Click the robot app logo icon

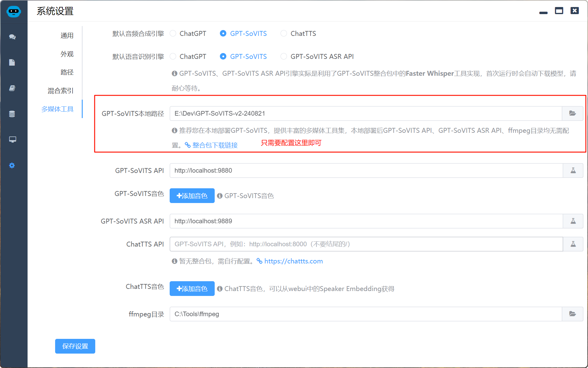point(13,12)
